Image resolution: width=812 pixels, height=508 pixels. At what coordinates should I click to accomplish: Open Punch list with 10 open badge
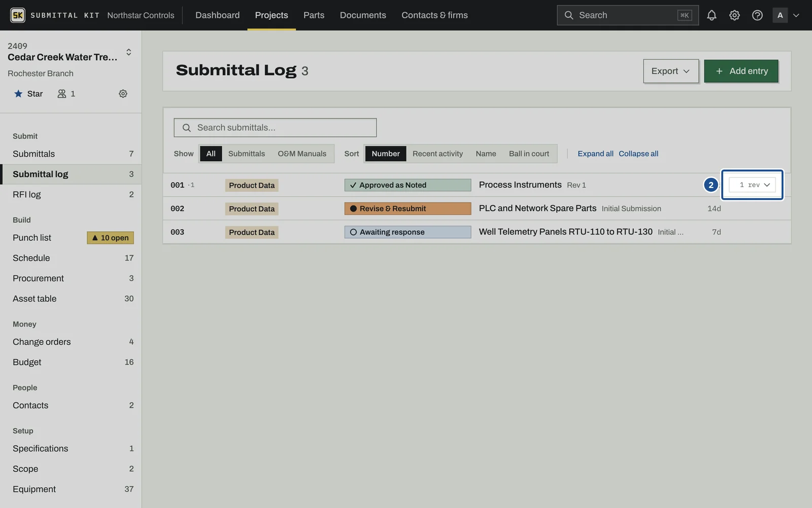point(71,238)
